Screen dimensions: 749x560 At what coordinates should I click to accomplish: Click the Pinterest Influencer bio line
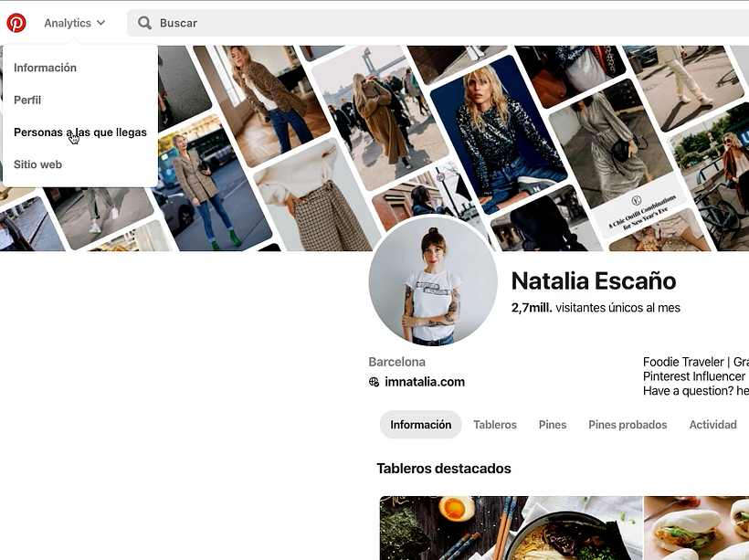pos(695,376)
